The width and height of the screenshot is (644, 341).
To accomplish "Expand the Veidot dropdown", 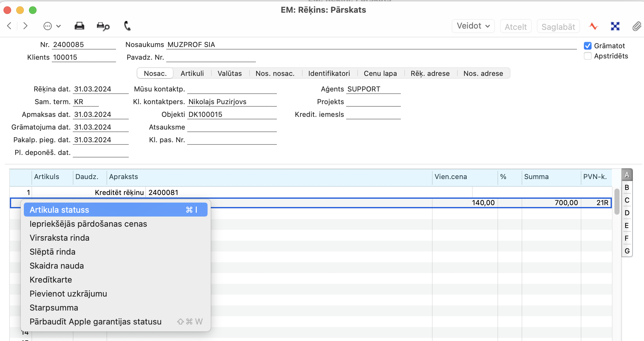I will pyautogui.click(x=473, y=26).
